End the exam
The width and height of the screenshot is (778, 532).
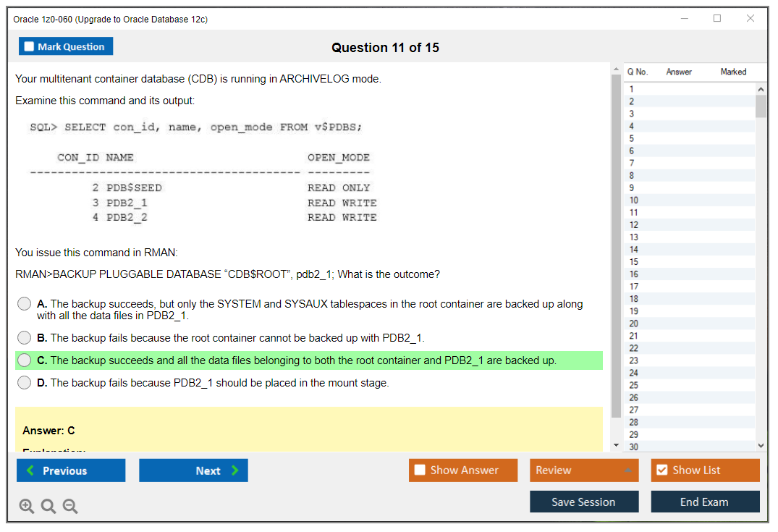tap(705, 501)
